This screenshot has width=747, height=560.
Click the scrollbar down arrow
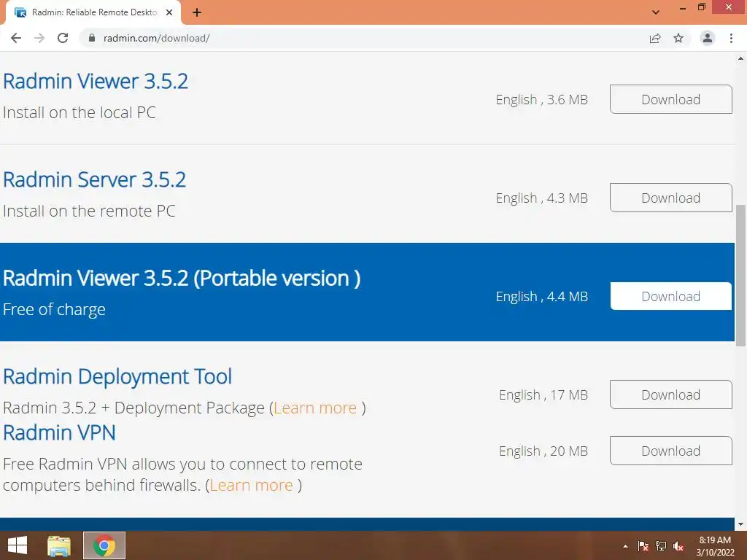click(740, 524)
